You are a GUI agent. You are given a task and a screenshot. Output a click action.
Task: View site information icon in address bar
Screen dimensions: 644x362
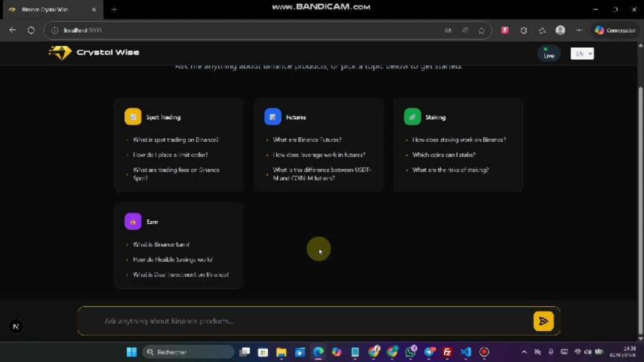pos(55,31)
